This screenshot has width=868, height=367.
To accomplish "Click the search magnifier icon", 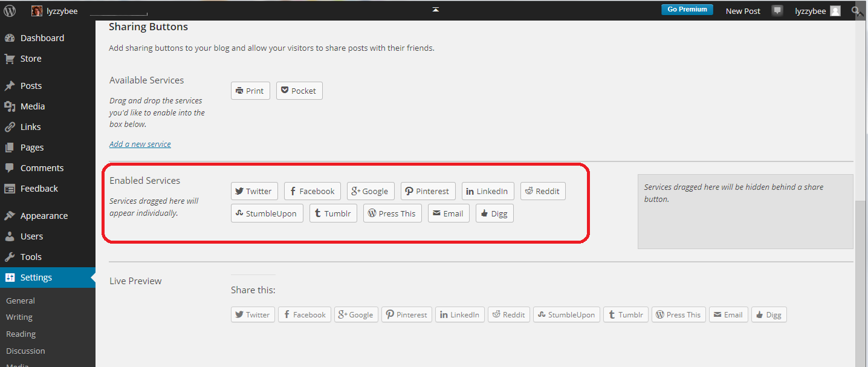I will point(856,11).
